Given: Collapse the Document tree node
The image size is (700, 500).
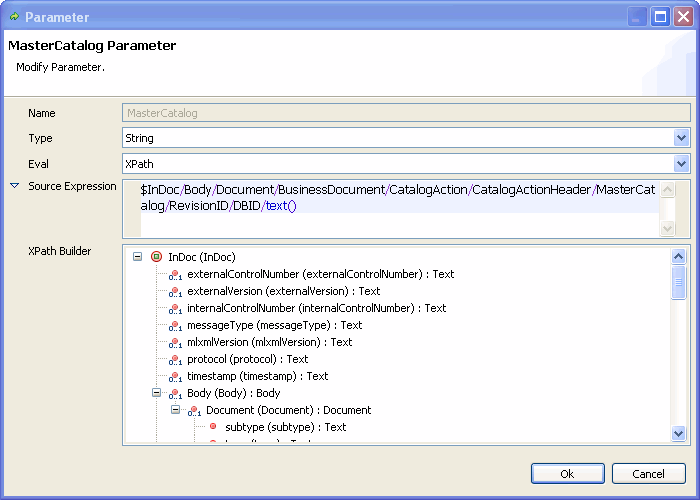Looking at the screenshot, I should click(x=175, y=410).
